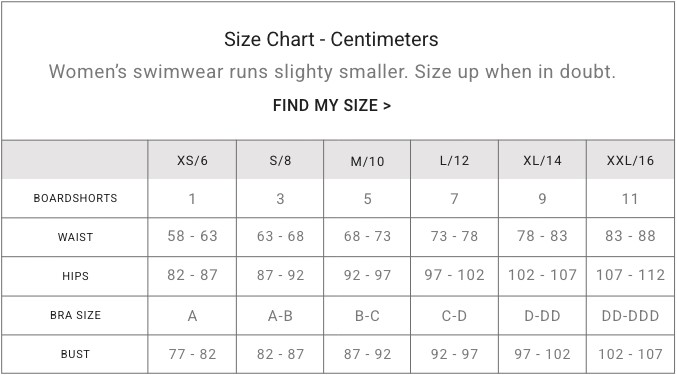Select the XL/14 column header
This screenshot has width=677, height=375.
click(x=542, y=161)
